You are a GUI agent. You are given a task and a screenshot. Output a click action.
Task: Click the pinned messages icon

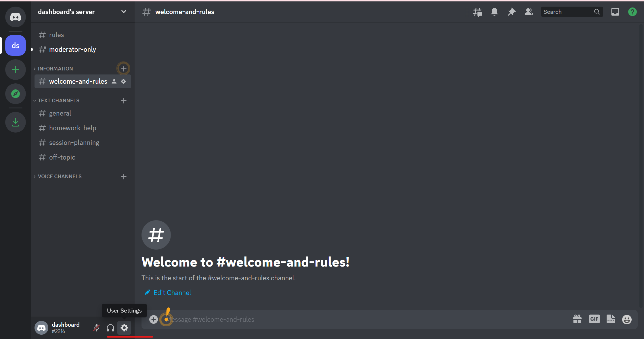coord(511,12)
